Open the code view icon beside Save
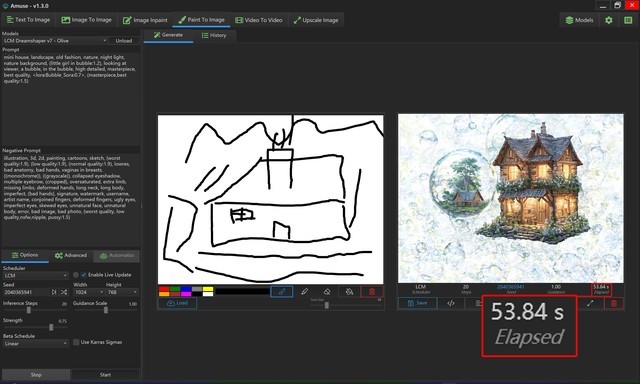The width and height of the screenshot is (640, 384). pyautogui.click(x=451, y=303)
